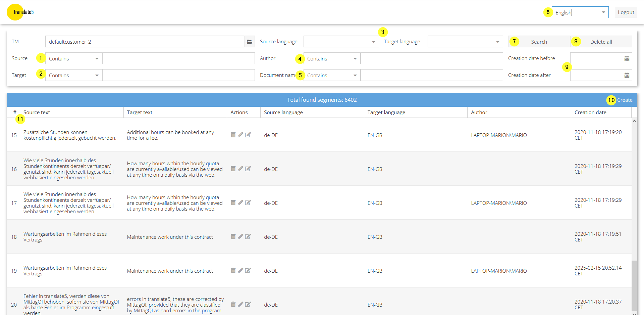Edit segment 19 with pencil icon
Image resolution: width=644 pixels, height=315 pixels.
click(x=240, y=270)
